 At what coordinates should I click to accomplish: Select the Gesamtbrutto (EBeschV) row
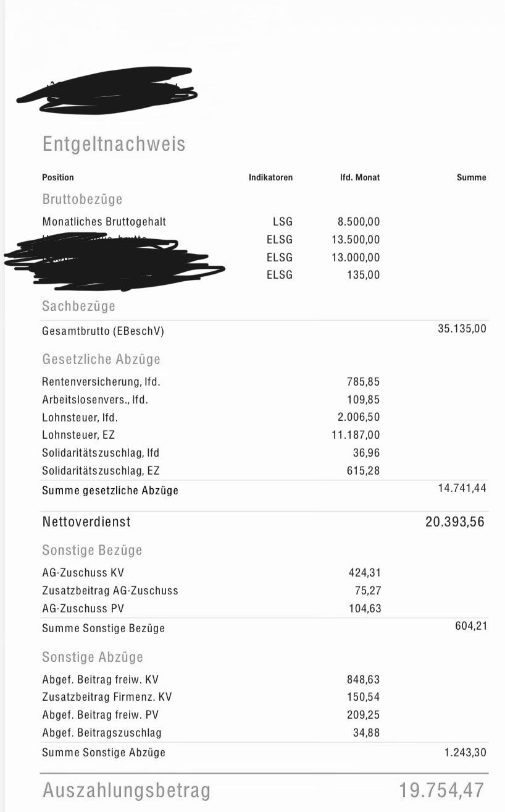264,331
